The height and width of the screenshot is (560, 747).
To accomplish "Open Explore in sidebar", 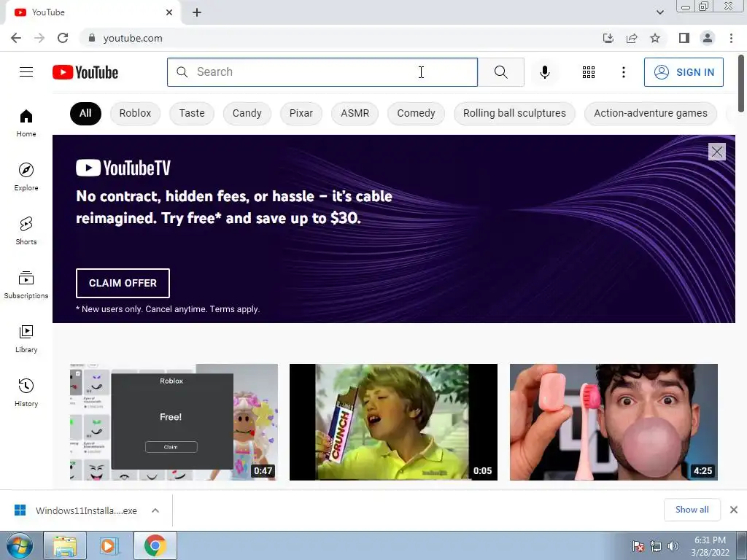I will point(26,176).
